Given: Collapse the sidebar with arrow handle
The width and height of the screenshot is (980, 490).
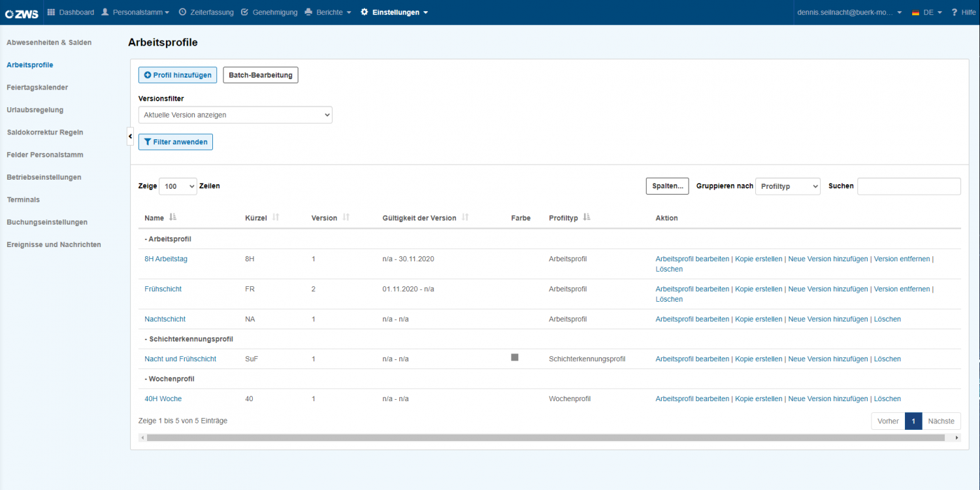Looking at the screenshot, I should click(x=130, y=136).
